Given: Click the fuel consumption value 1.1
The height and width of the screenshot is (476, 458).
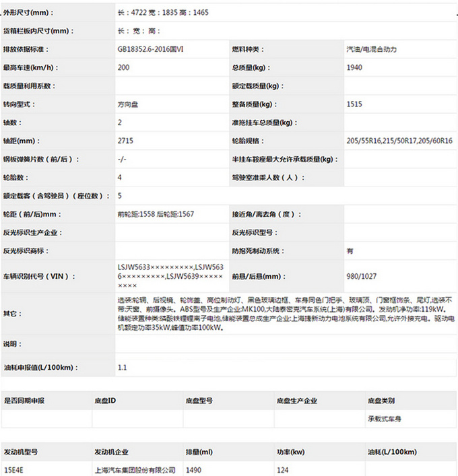Looking at the screenshot, I should (122, 368).
